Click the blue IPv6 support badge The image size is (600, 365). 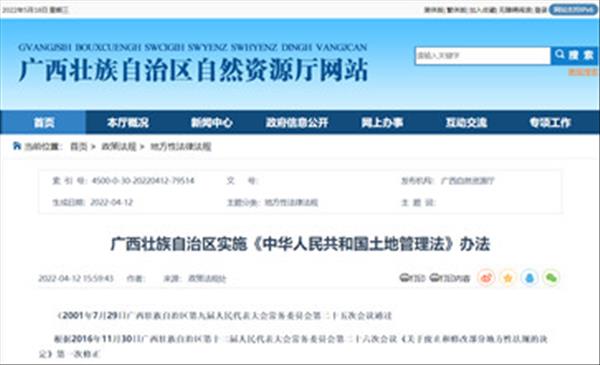pos(573,10)
